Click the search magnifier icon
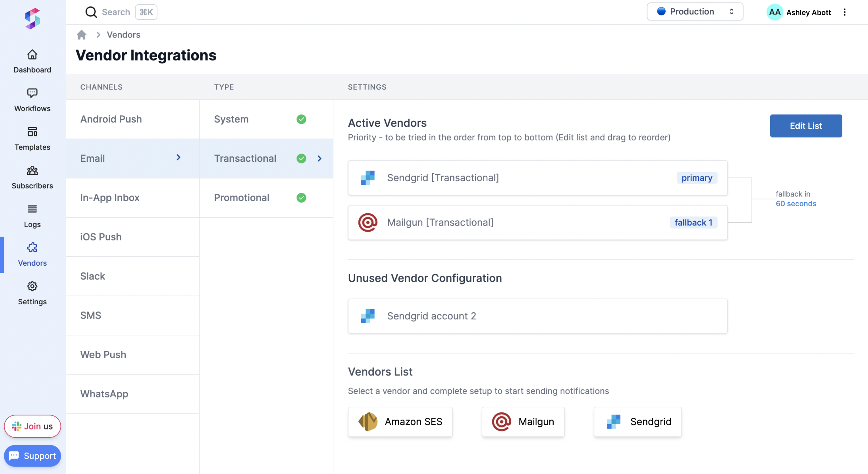 point(91,12)
